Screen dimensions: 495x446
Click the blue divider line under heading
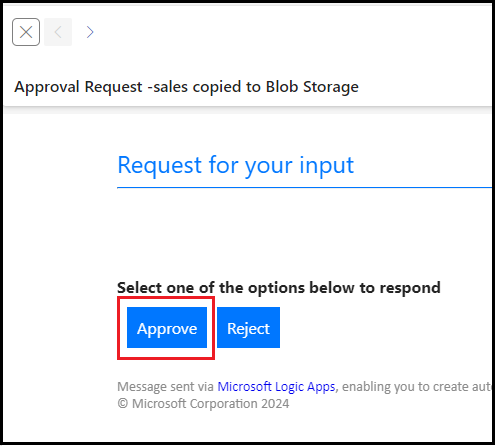pos(304,188)
